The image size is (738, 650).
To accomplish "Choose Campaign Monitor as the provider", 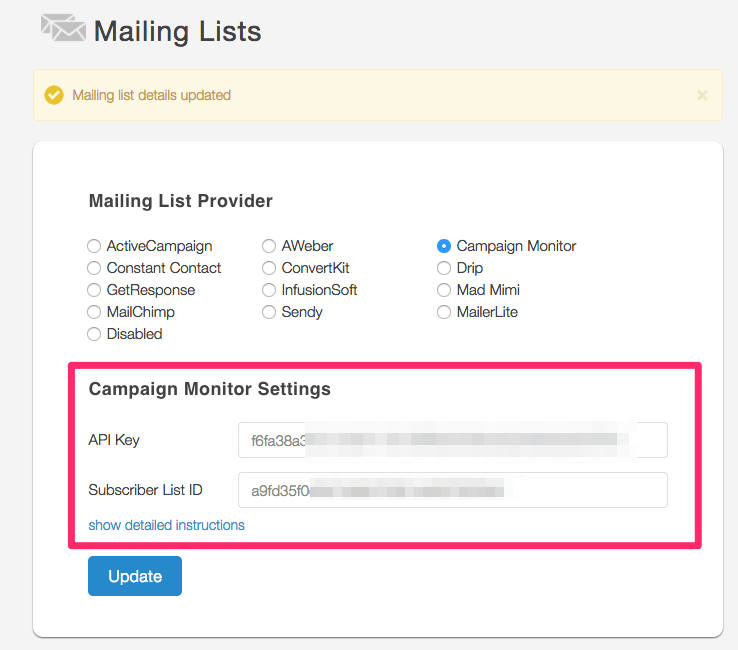I will [x=444, y=246].
